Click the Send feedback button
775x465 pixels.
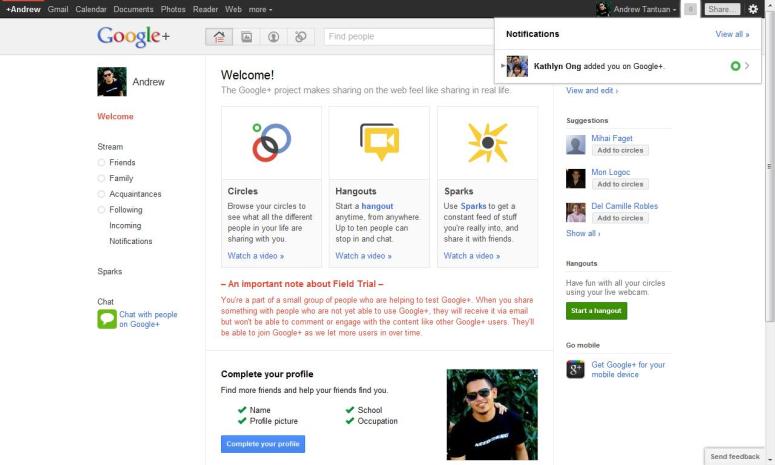point(734,457)
